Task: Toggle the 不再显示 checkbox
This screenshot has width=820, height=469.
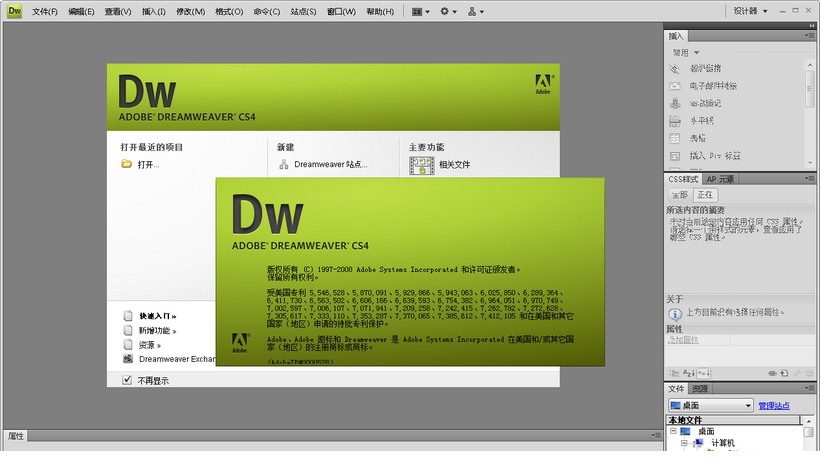Action: click(127, 380)
